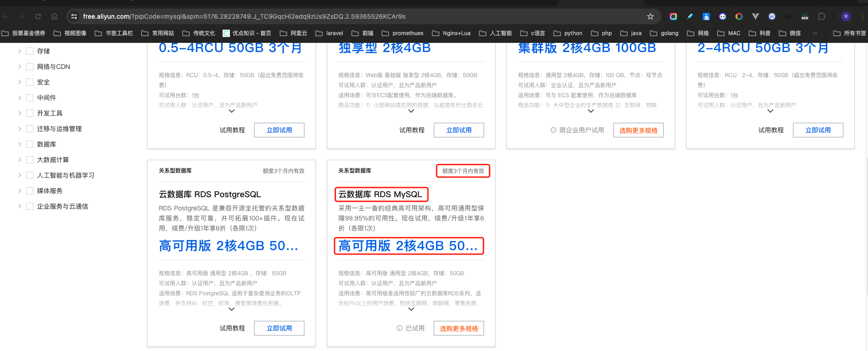
Task: Open the Vue devtools extension icon
Action: 756,16
